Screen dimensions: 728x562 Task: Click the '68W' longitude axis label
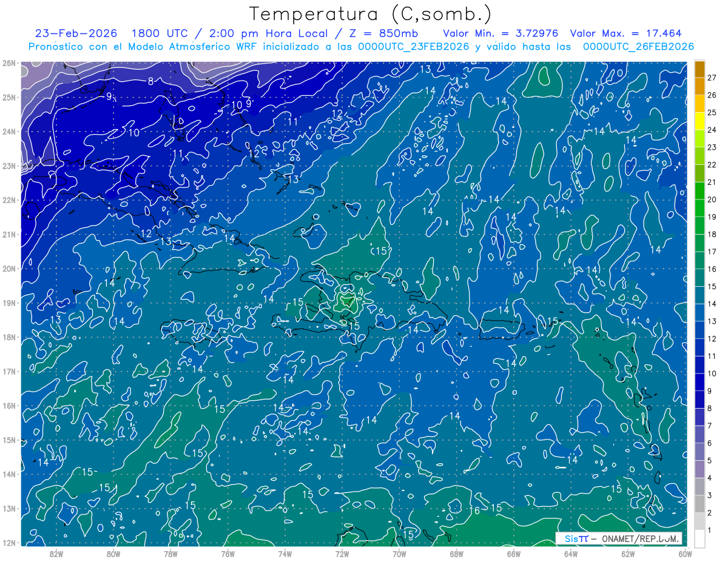point(457,554)
